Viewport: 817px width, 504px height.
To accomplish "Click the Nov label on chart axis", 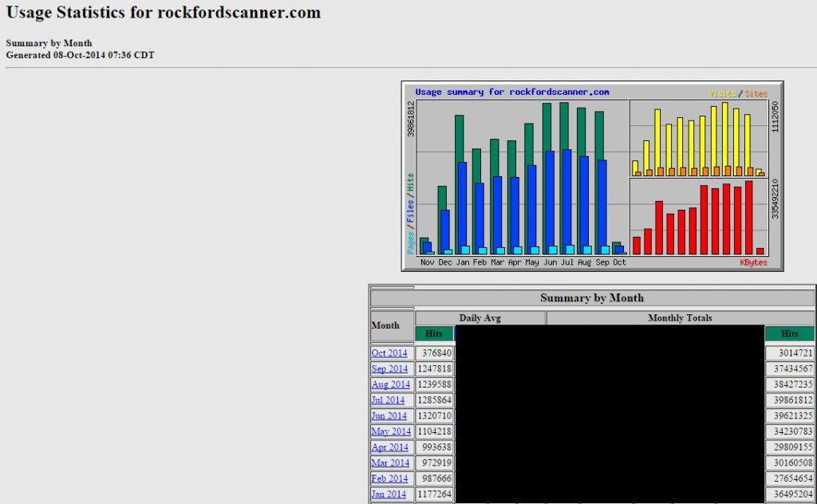I will click(428, 262).
